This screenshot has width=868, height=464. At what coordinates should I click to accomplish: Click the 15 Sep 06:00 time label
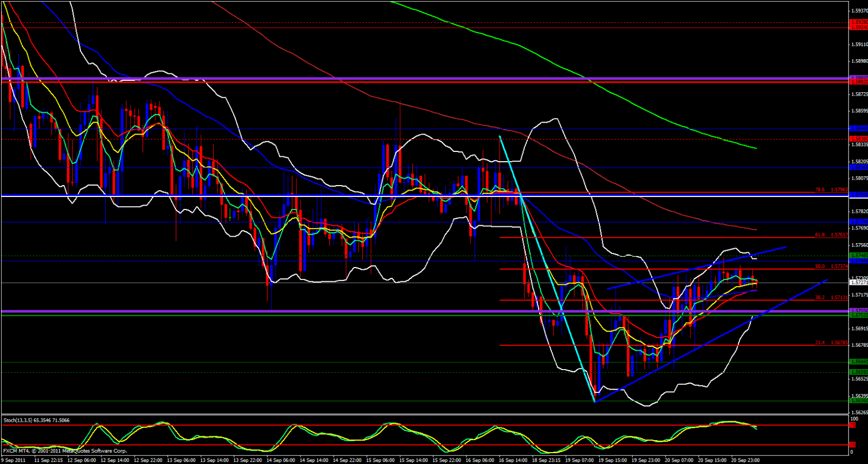click(x=380, y=460)
